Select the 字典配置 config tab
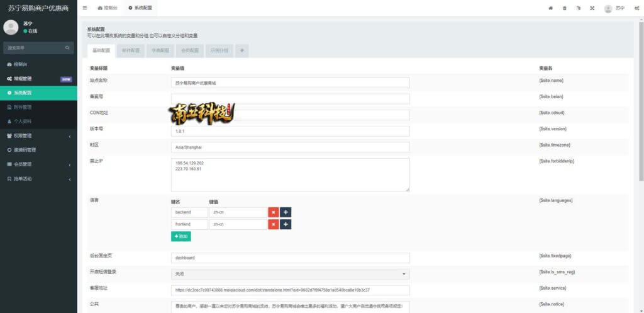The height and width of the screenshot is (313, 644). pos(160,50)
